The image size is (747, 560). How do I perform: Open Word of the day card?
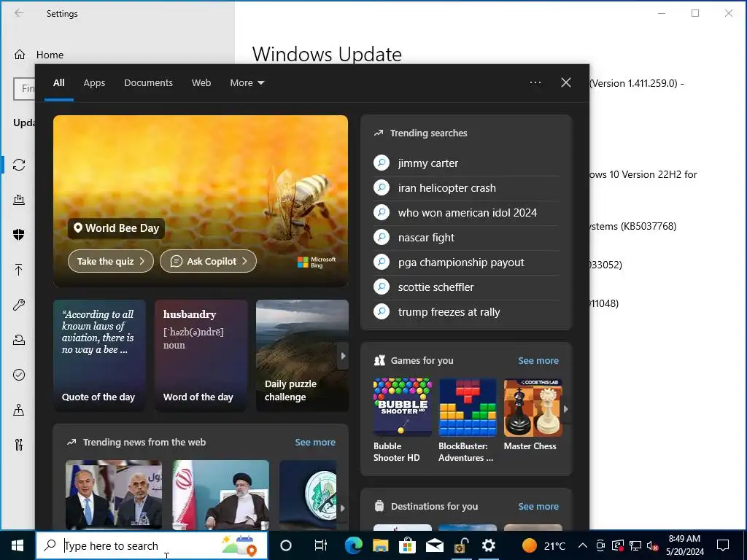pos(201,355)
